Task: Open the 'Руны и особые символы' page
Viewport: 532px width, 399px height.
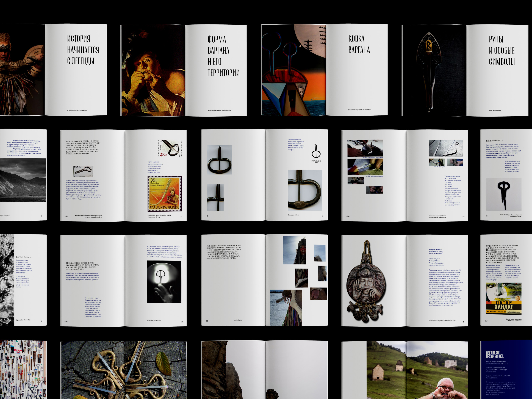Action: pos(502,51)
